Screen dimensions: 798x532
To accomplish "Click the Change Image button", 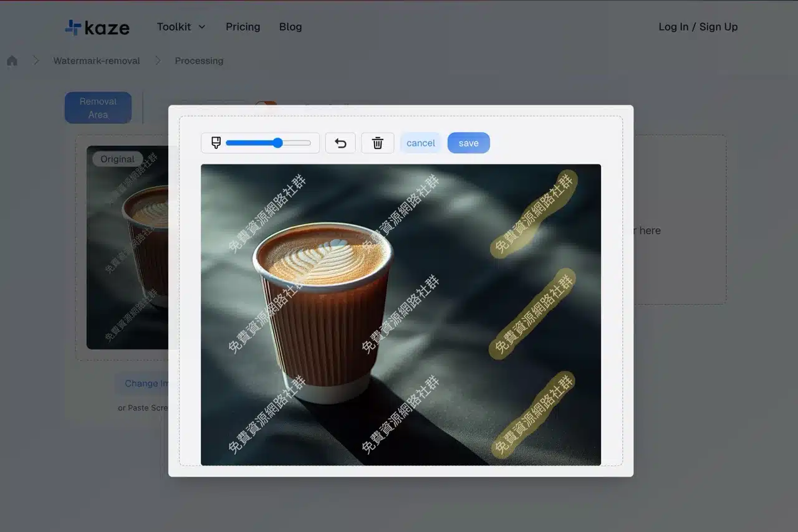I will [143, 383].
